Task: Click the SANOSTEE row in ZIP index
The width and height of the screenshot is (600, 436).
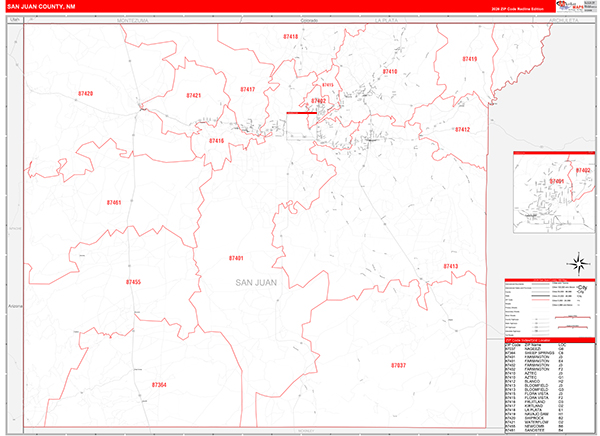Action: point(535,430)
